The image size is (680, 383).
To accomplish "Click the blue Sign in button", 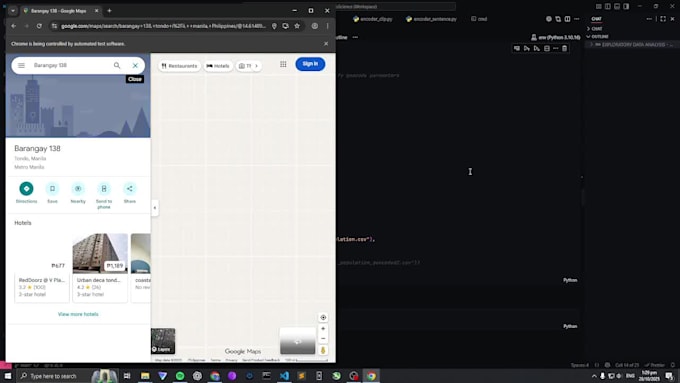I will click(x=310, y=64).
